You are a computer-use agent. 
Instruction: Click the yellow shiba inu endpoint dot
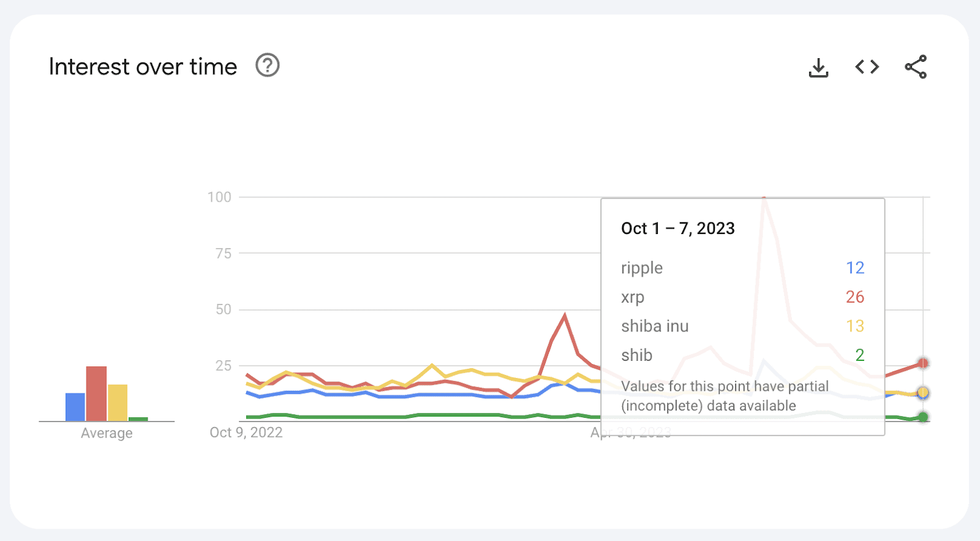click(923, 392)
